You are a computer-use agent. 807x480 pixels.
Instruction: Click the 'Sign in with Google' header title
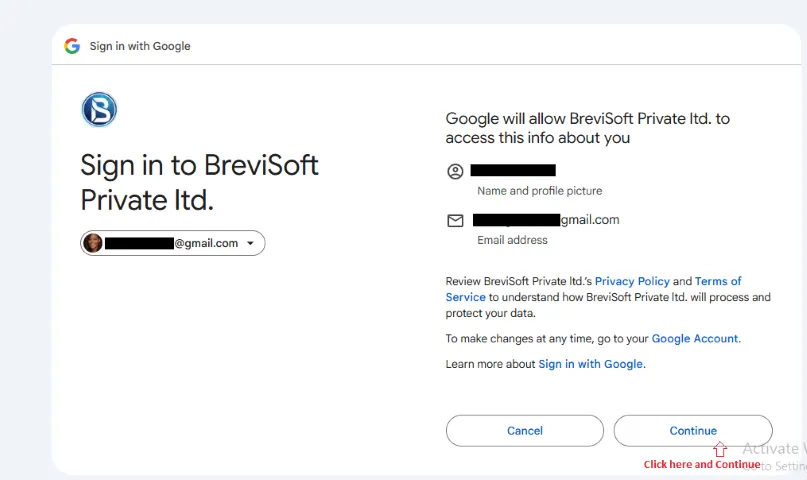[x=140, y=46]
